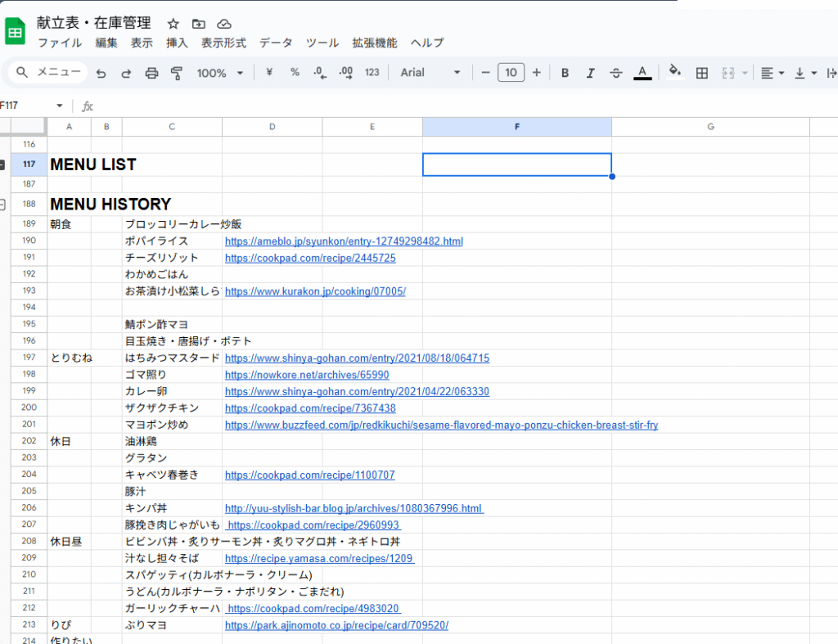Click the undo arrow
838x644 pixels.
pyautogui.click(x=101, y=73)
